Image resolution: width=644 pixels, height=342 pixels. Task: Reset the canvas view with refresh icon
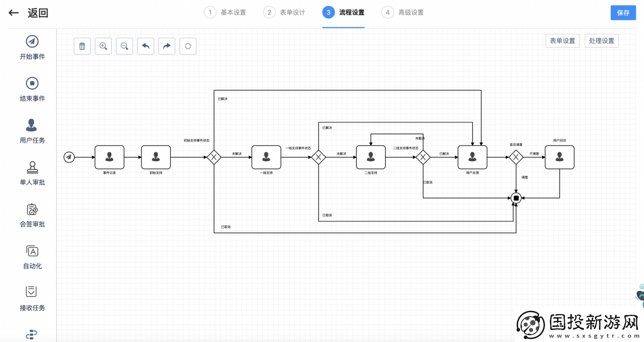(188, 46)
